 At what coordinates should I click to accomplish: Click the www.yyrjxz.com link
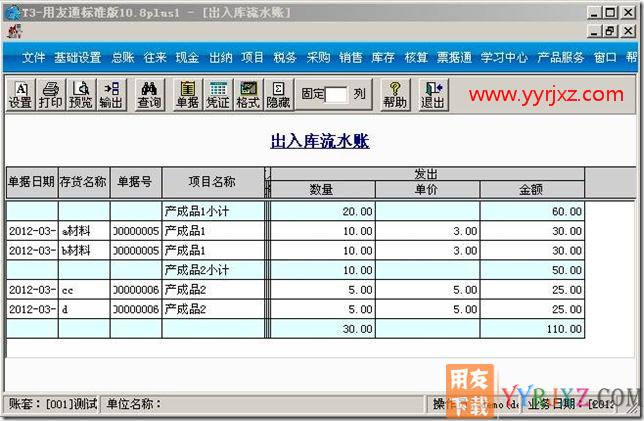coord(546,94)
